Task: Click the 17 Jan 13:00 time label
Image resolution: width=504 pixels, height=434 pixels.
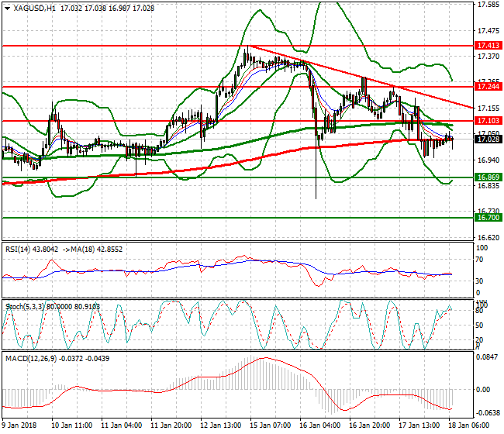Action: point(419,425)
